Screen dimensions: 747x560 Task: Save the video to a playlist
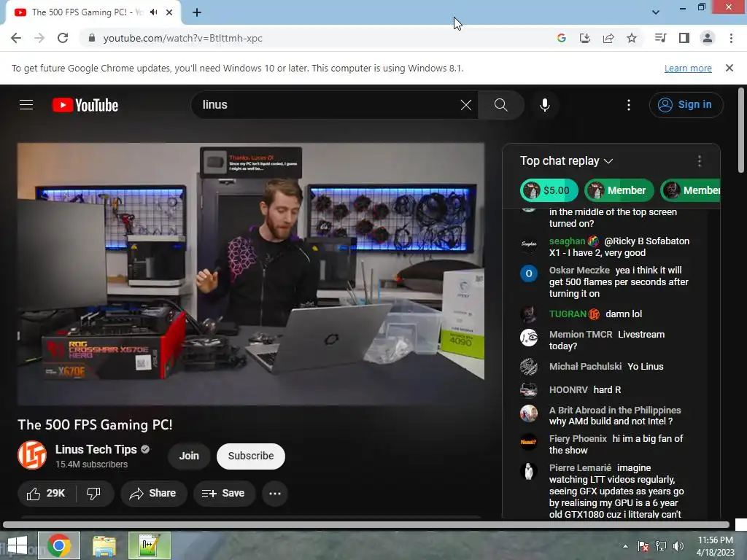pyautogui.click(x=224, y=494)
